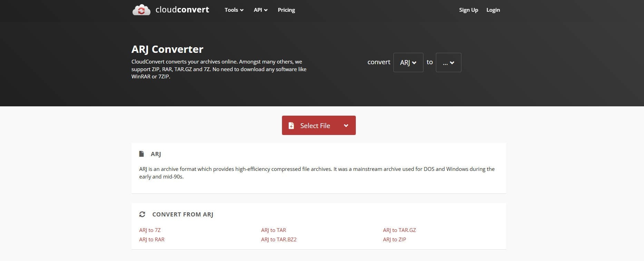The image size is (644, 261).
Task: Open the API menu
Action: [261, 10]
